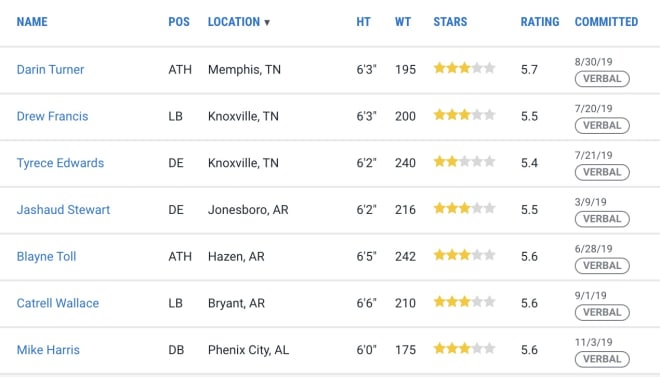Open Catrell Wallace player page

pyautogui.click(x=58, y=303)
